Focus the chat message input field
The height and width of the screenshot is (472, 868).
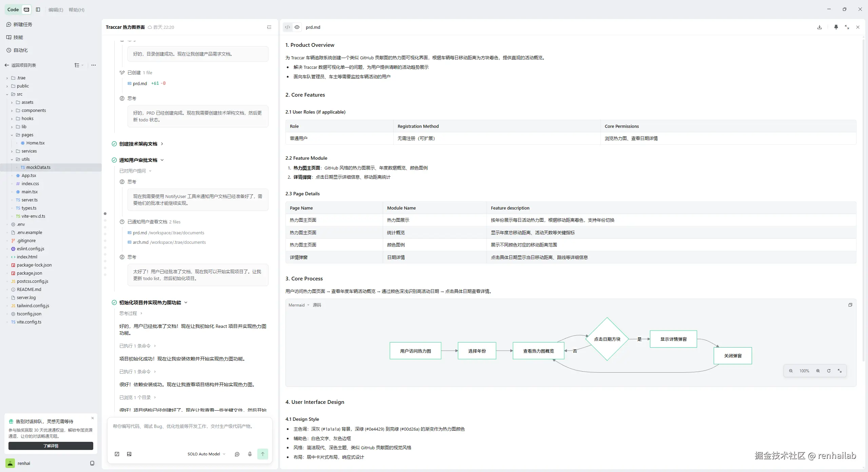click(190, 432)
